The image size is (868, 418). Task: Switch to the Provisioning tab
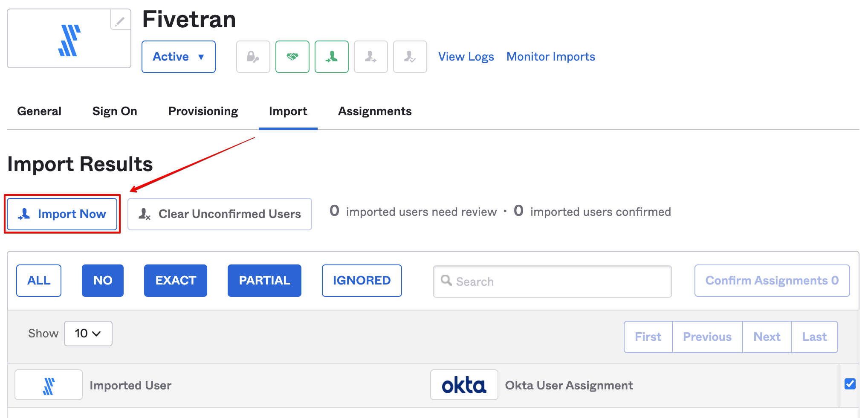point(203,111)
